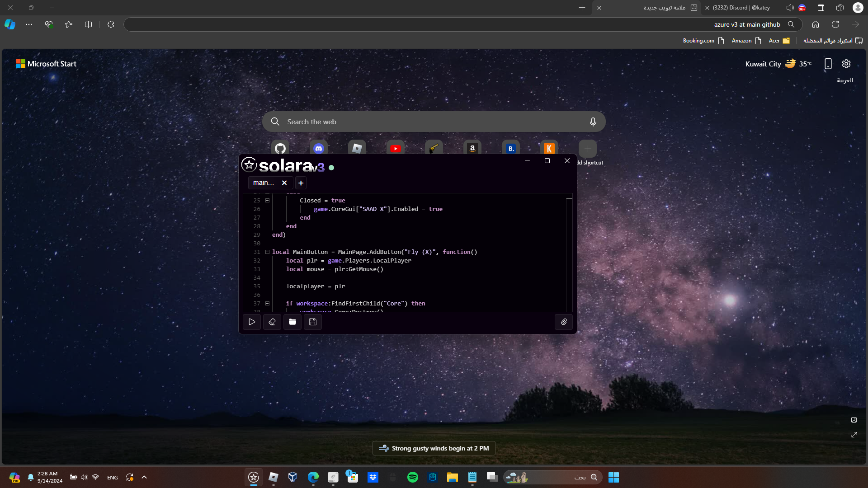Screen dimensions: 868x488
Task: Close the main script tab in Solara
Action: [x=284, y=183]
